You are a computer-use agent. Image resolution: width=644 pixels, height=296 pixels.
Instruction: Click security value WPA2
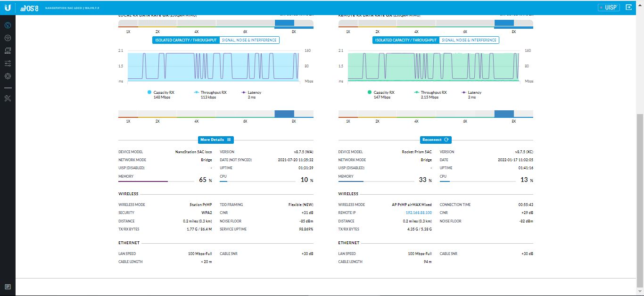point(206,213)
